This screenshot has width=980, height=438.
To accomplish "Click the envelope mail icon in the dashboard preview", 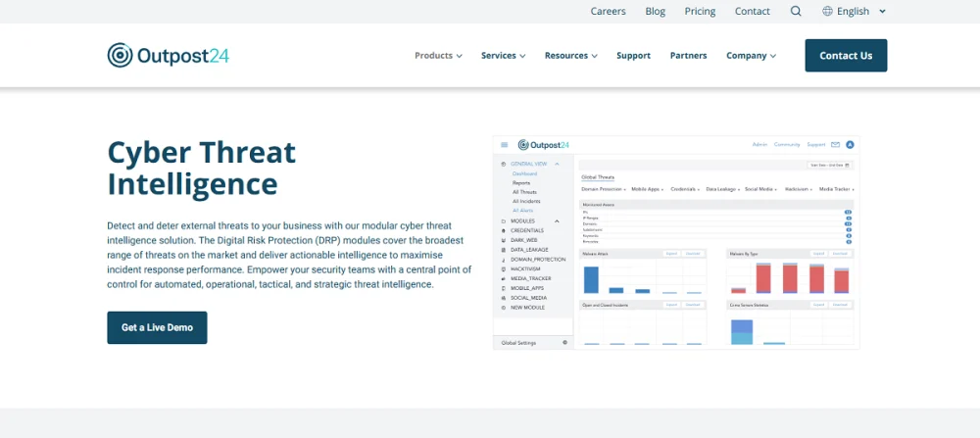I will coord(834,145).
